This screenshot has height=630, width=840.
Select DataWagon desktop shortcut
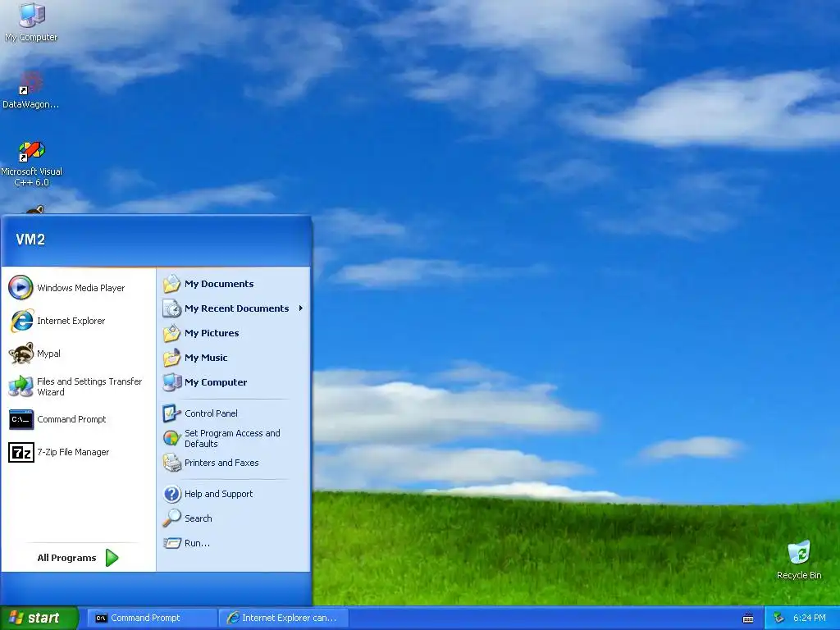pyautogui.click(x=30, y=90)
